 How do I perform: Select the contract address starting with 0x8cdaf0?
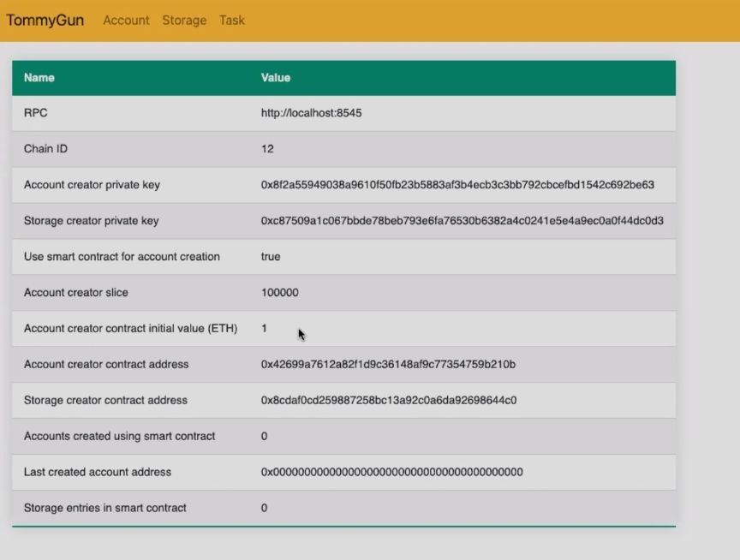389,401
